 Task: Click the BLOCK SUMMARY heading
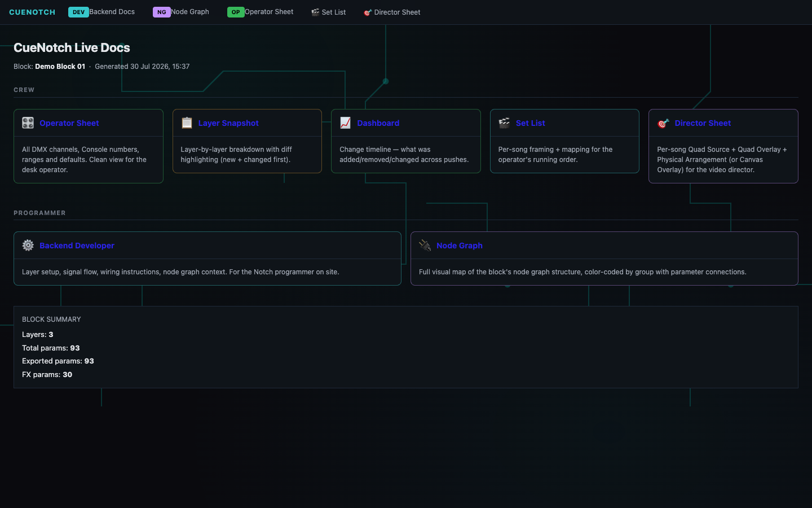(51, 319)
